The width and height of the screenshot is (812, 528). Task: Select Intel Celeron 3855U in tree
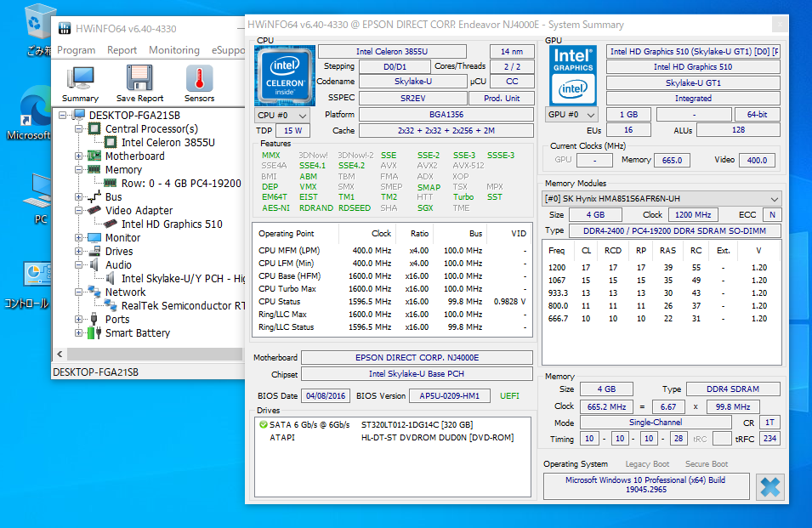point(168,143)
